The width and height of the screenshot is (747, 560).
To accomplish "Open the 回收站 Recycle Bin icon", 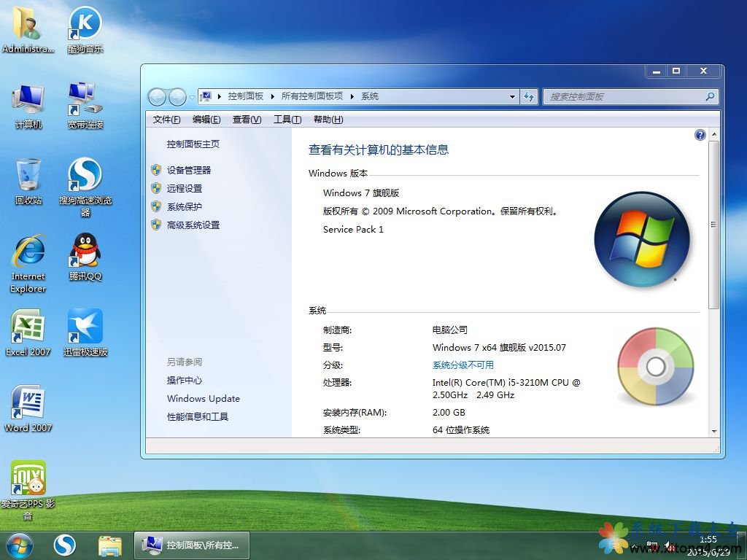I will pos(28,182).
